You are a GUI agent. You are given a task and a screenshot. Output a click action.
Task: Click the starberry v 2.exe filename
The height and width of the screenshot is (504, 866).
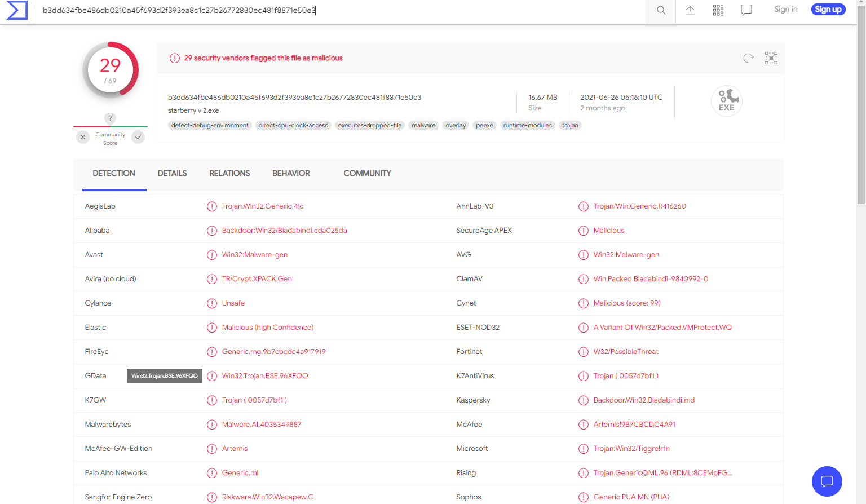193,111
